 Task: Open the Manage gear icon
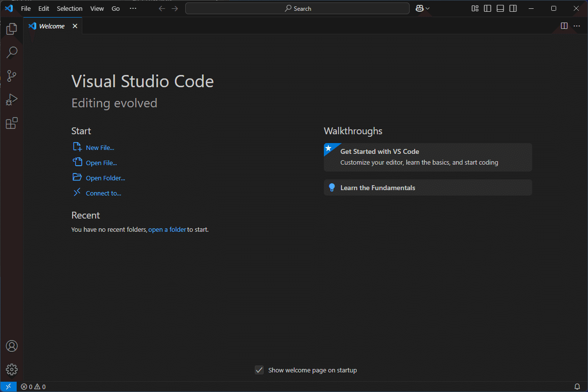[12, 369]
